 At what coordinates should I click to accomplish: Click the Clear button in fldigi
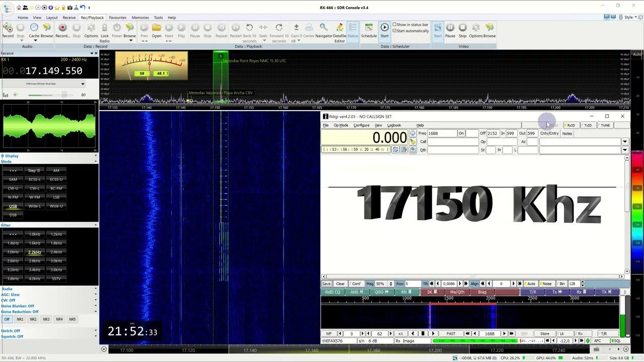(340, 284)
